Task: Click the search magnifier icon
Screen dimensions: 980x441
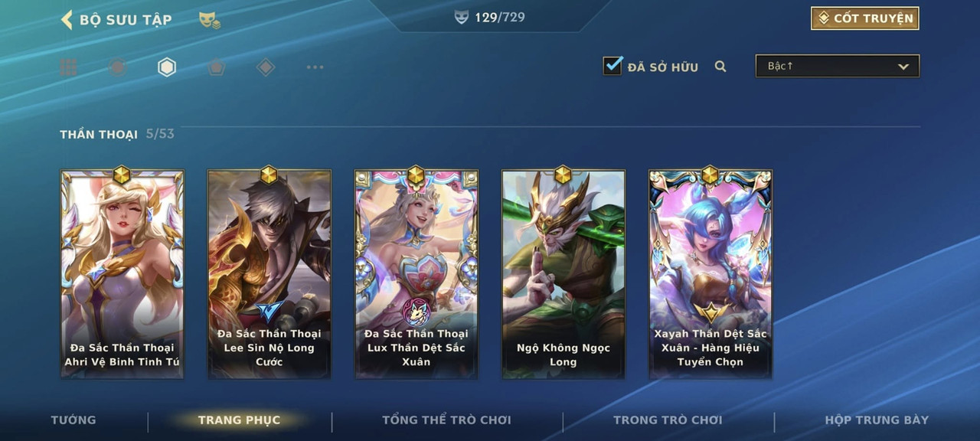Action: click(720, 67)
